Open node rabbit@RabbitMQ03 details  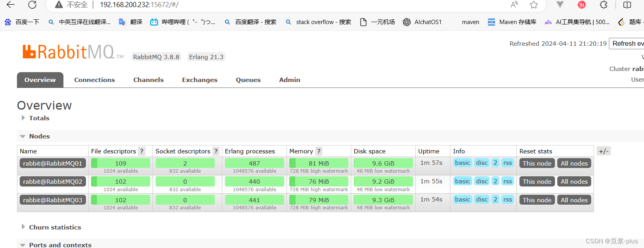[53, 200]
